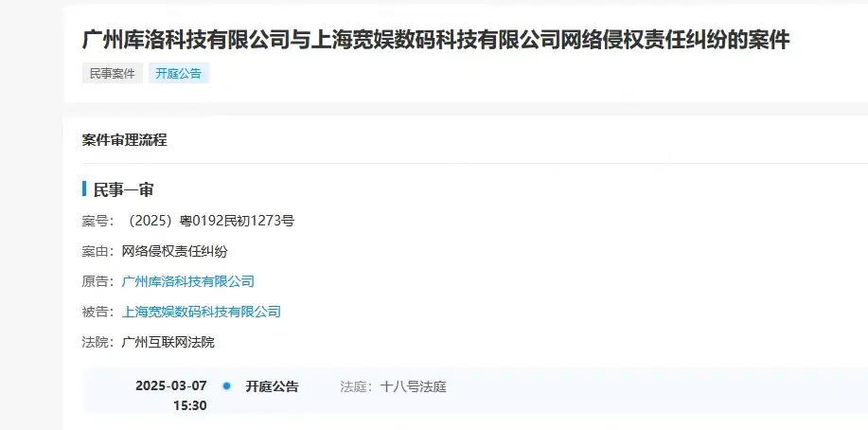Select the 开庭公告 timeline entry label
Image resolution: width=868 pixels, height=430 pixels.
tap(272, 386)
